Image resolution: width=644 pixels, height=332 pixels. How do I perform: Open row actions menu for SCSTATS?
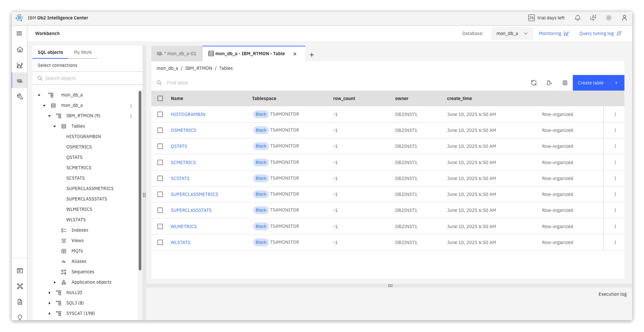click(x=615, y=178)
